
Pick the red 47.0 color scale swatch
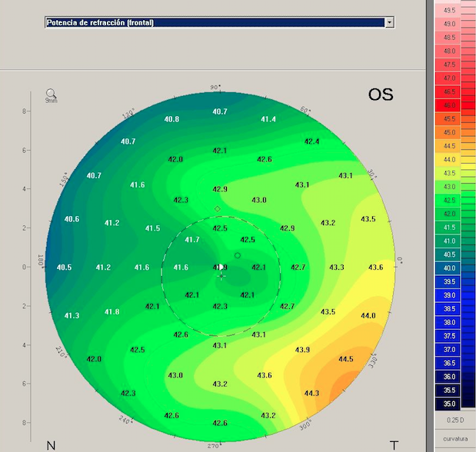(450, 78)
